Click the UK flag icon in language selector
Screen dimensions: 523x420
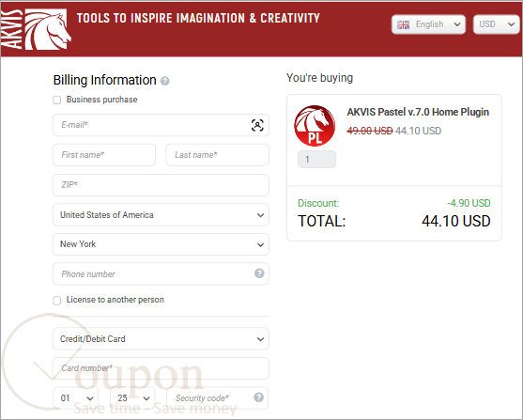click(x=403, y=24)
